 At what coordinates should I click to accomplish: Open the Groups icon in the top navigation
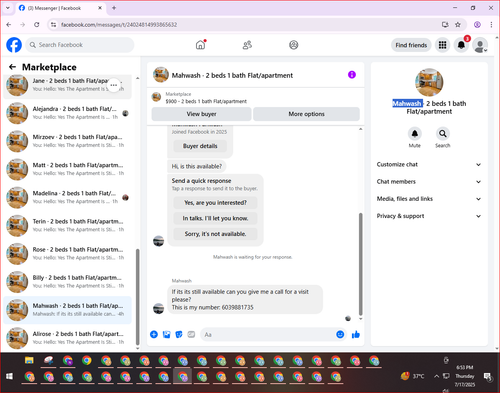[294, 45]
